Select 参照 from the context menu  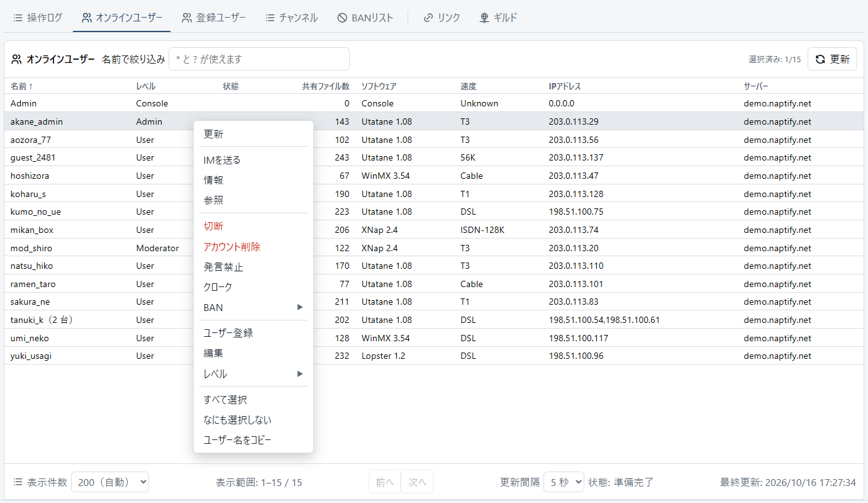point(253,200)
